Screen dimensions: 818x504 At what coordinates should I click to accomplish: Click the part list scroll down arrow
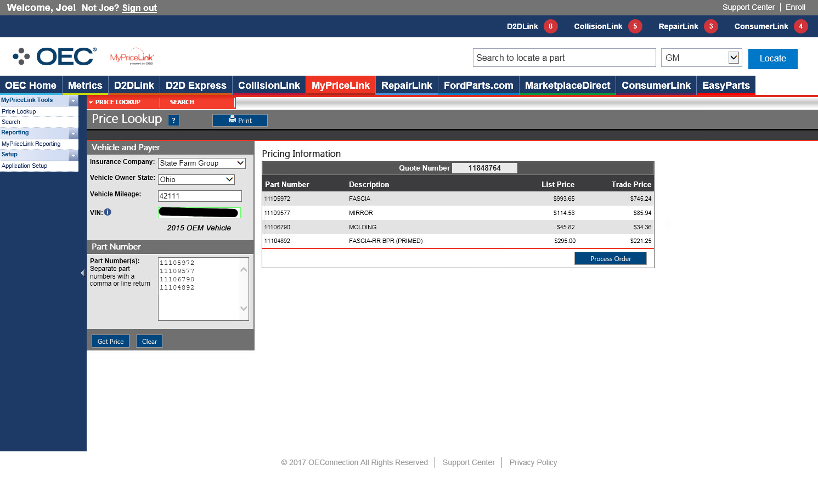[244, 308]
